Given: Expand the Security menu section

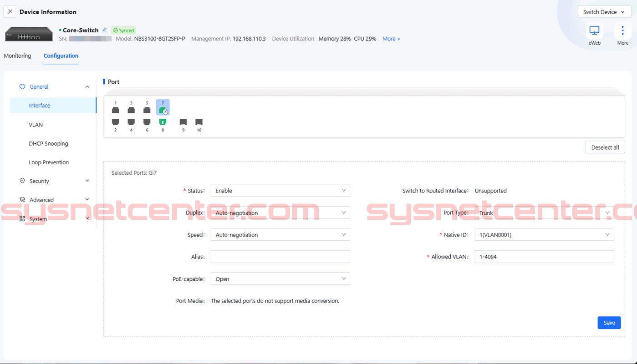Looking at the screenshot, I should pos(53,181).
